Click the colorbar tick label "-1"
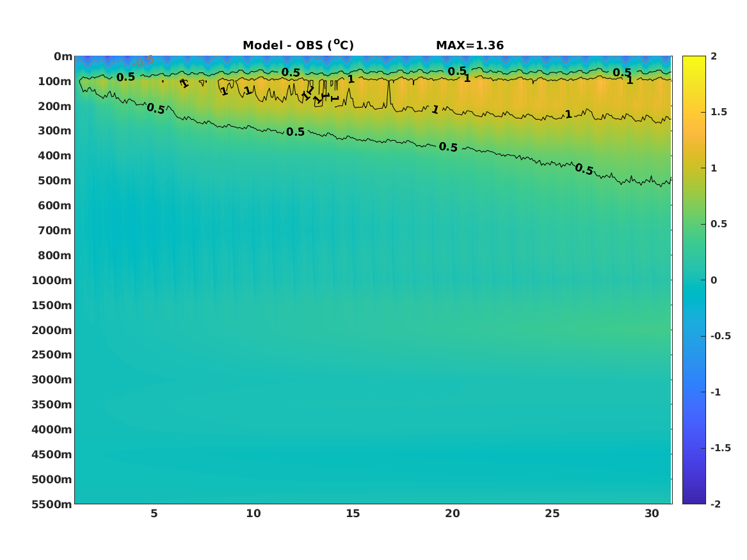Image resolution: width=747 pixels, height=560 pixels. pos(716,392)
